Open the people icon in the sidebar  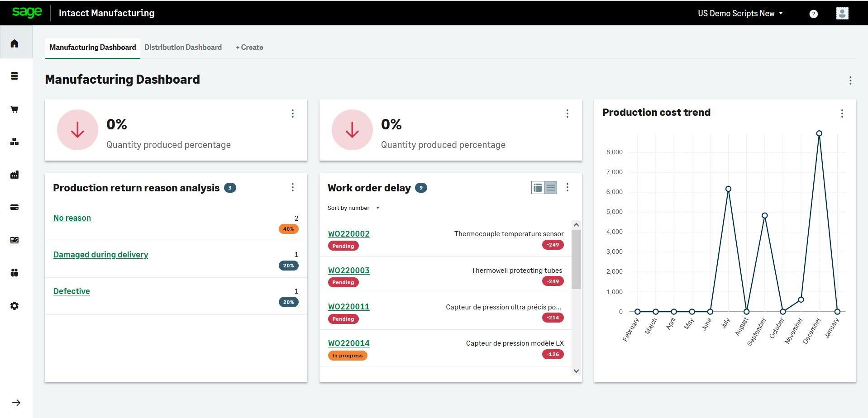click(x=14, y=273)
